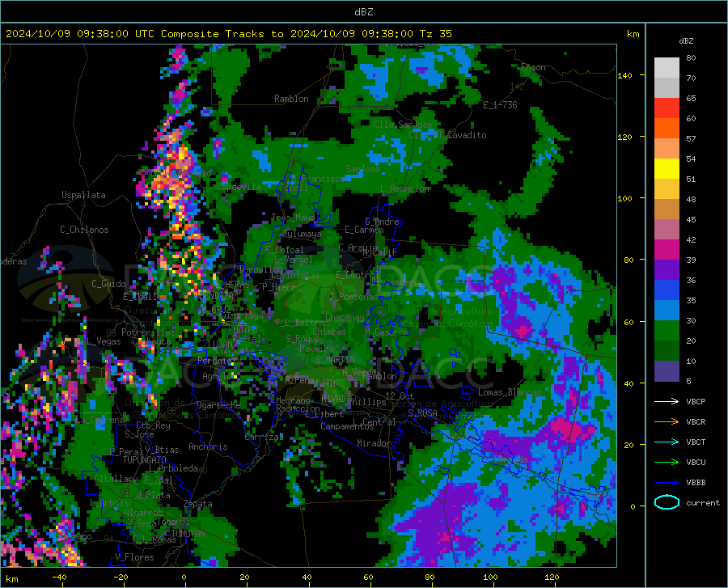Click the '0' tick on the horizontal axis
The width and height of the screenshot is (728, 588).
[184, 577]
